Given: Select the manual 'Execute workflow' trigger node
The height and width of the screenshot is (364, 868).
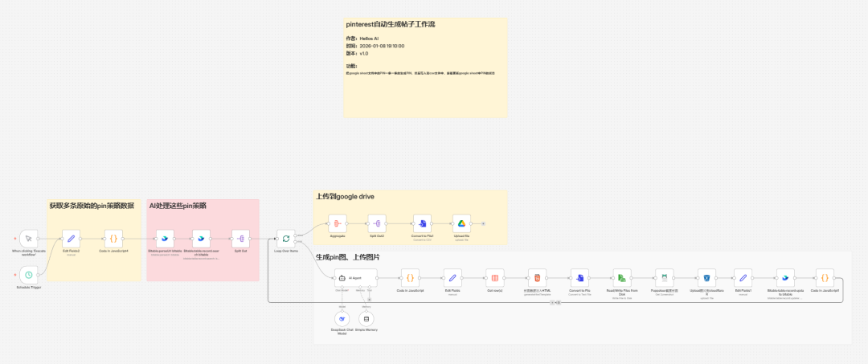Looking at the screenshot, I should click(x=29, y=239).
